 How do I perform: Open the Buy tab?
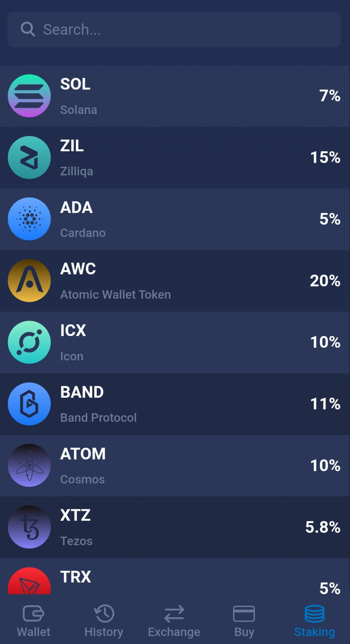tap(244, 621)
